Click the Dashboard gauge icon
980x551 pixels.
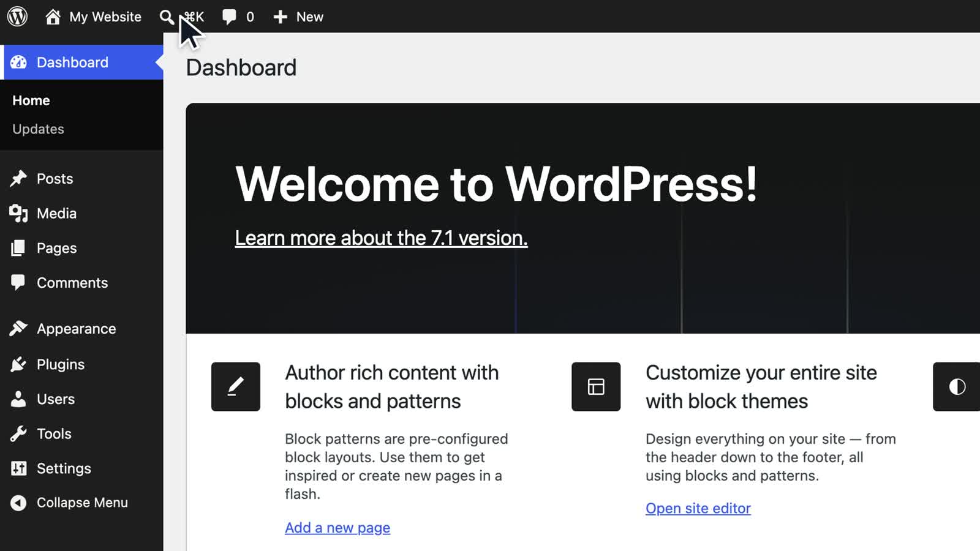click(x=18, y=62)
